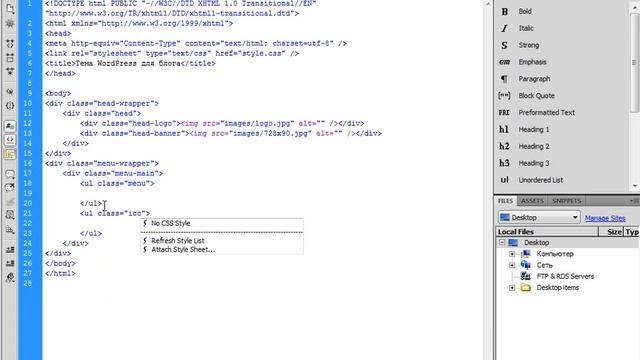Click code editor scroll up arrow
The height and width of the screenshot is (360, 640).
(x=488, y=4)
